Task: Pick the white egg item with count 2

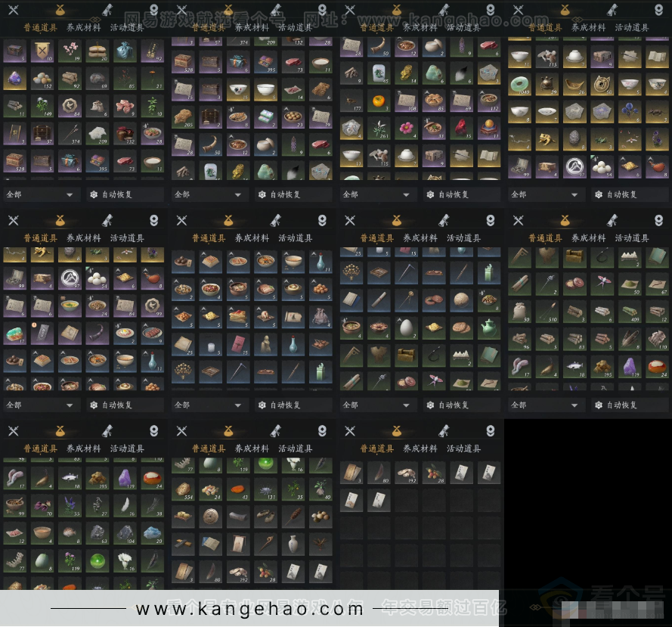Action: click(407, 327)
